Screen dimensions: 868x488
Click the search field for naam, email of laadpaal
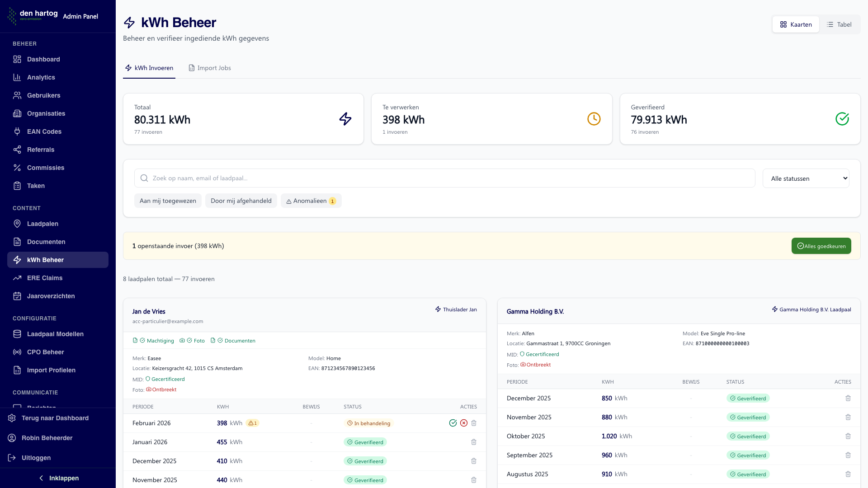point(444,178)
